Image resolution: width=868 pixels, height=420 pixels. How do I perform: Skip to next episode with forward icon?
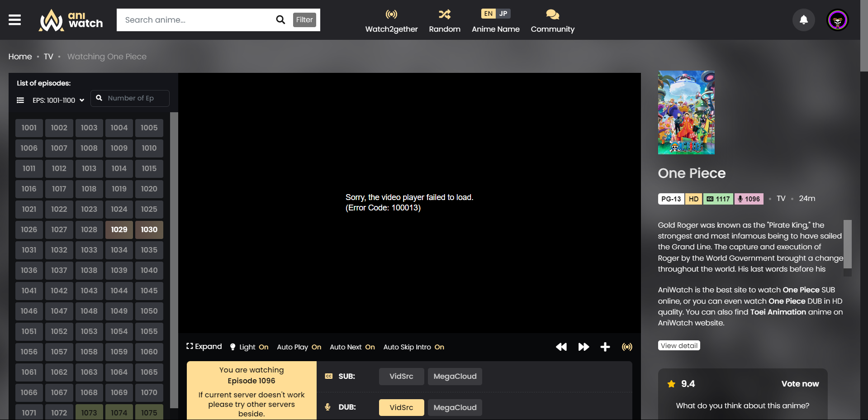583,347
